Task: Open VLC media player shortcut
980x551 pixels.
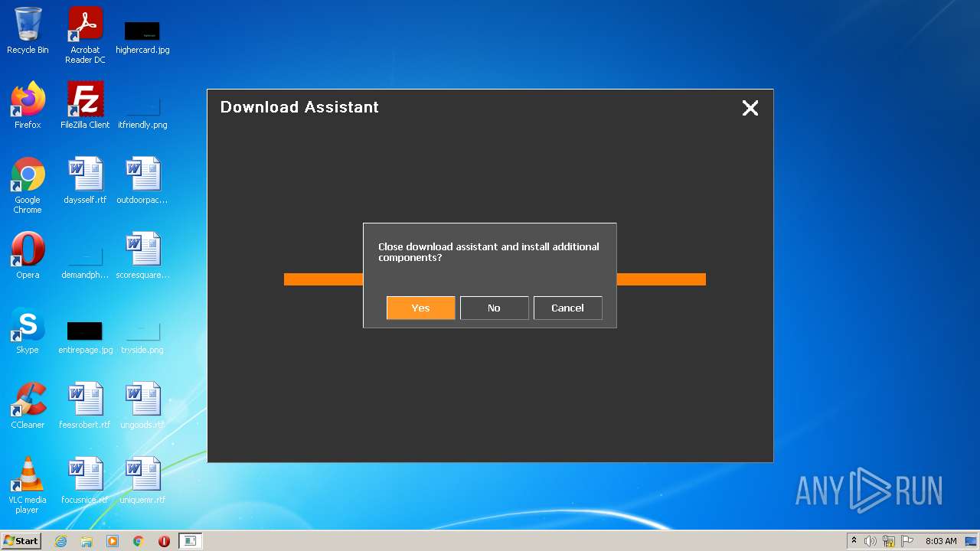Action: 28,486
